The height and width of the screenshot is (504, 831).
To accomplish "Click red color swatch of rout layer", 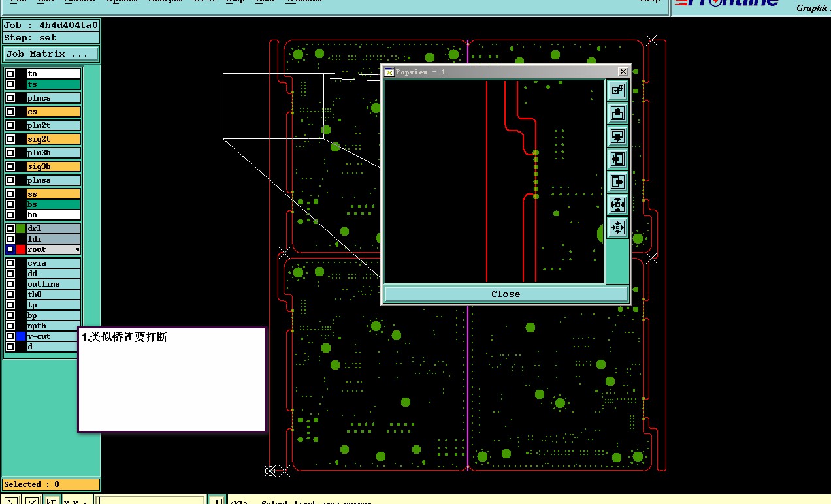I will click(x=21, y=249).
